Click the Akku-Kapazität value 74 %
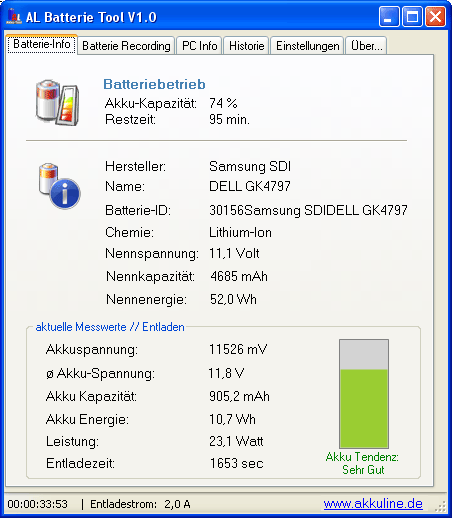Screen dimensions: 452x518 pyautogui.click(x=223, y=103)
